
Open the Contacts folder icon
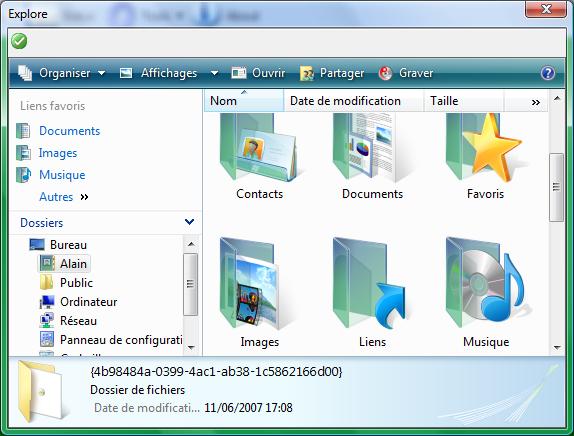click(x=258, y=148)
